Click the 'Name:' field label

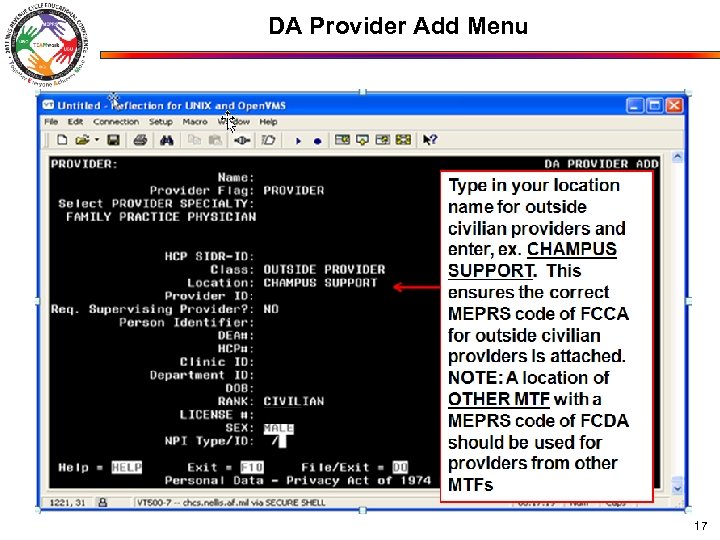pyautogui.click(x=236, y=177)
